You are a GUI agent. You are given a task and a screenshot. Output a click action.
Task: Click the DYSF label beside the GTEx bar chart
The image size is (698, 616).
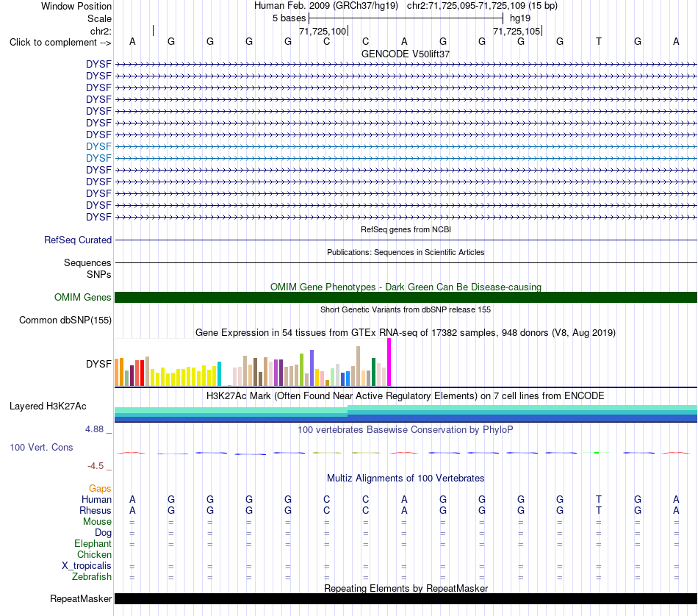(98, 364)
